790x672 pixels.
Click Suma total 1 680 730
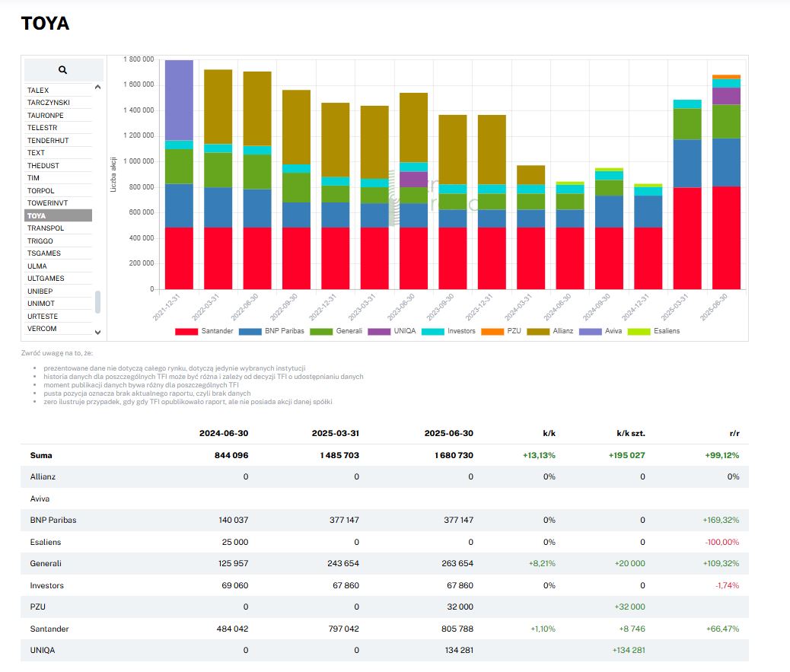pyautogui.click(x=454, y=455)
